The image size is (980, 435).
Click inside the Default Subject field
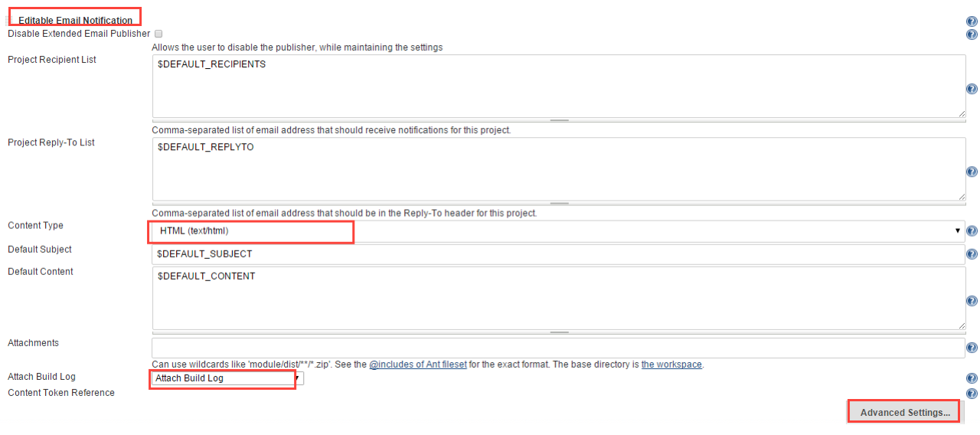pos(559,254)
